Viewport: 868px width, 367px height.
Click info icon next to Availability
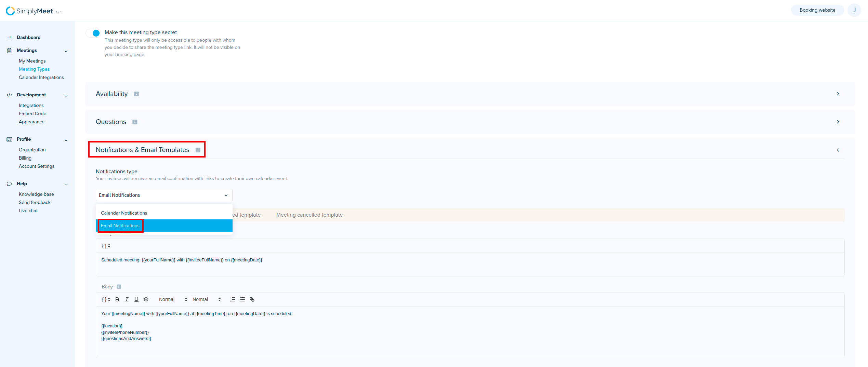point(136,94)
